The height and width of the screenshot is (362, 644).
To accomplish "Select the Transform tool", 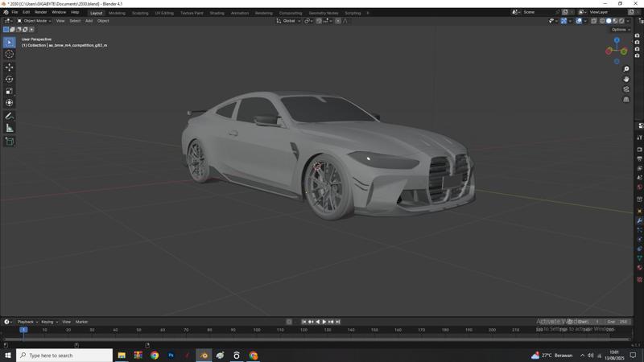I will tap(9, 103).
